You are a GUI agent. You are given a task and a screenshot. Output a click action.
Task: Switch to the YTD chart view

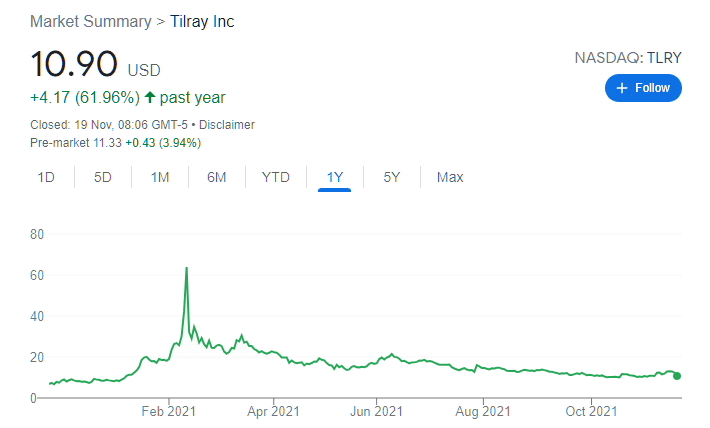[x=276, y=177]
